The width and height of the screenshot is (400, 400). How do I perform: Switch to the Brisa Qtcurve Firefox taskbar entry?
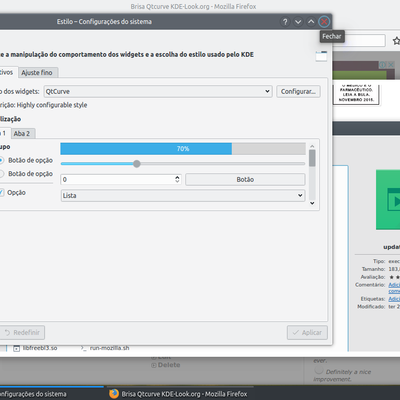(179, 394)
